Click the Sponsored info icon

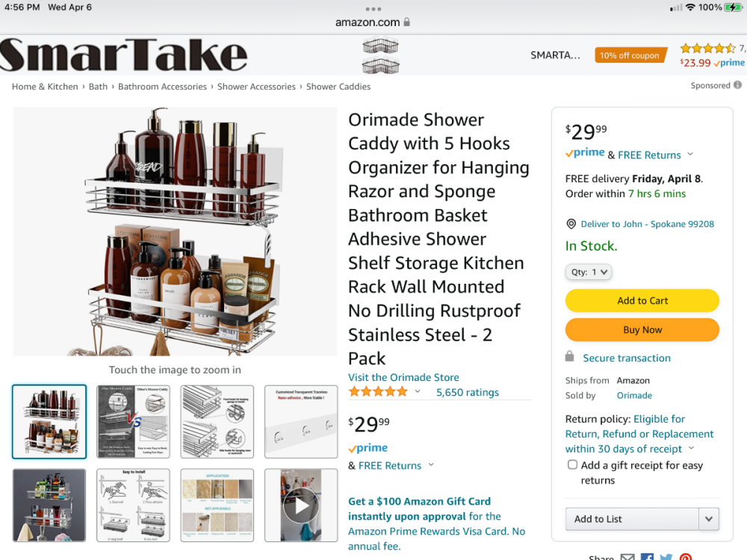tap(737, 85)
